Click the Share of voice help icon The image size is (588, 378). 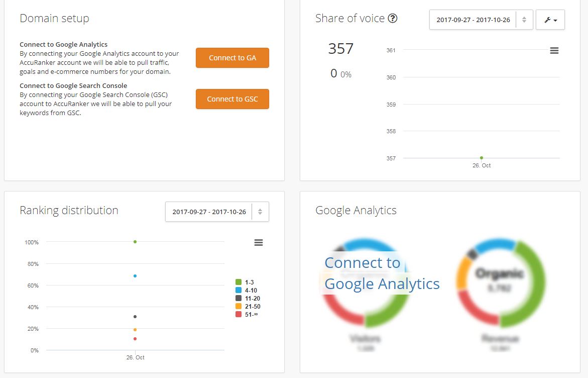(x=392, y=18)
